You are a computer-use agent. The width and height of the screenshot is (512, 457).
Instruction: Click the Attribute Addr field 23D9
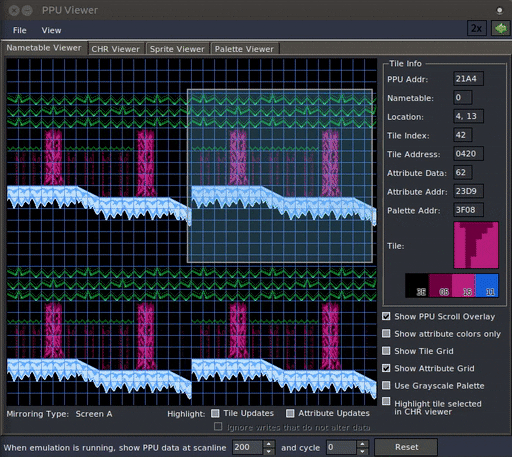point(468,191)
